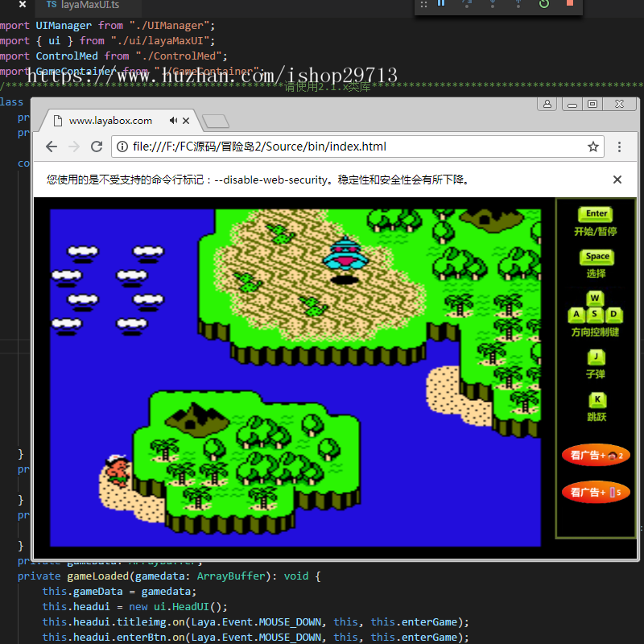644x644 pixels.
Task: Dismiss the disable-web-security warning with X
Action: [x=617, y=179]
